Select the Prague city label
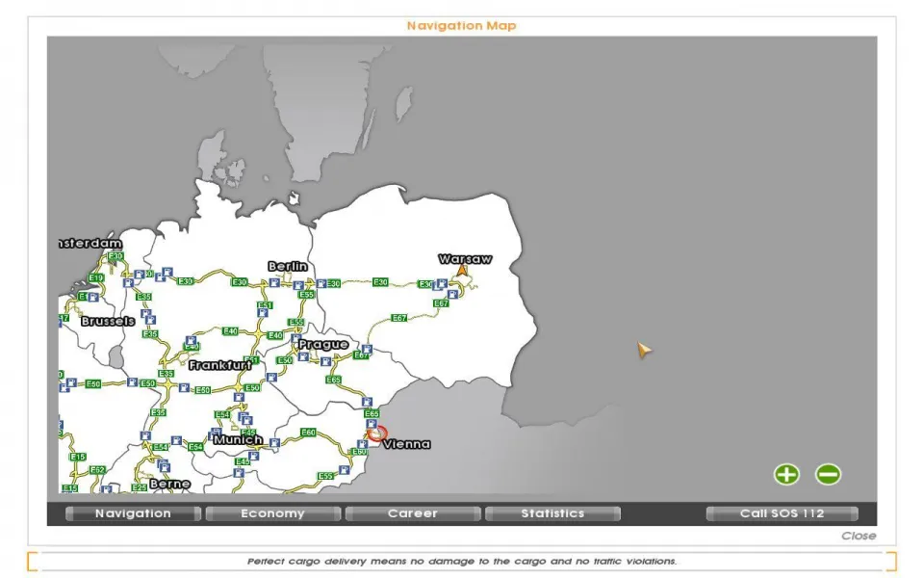Screen dimensions: 924x578 [x=323, y=344]
